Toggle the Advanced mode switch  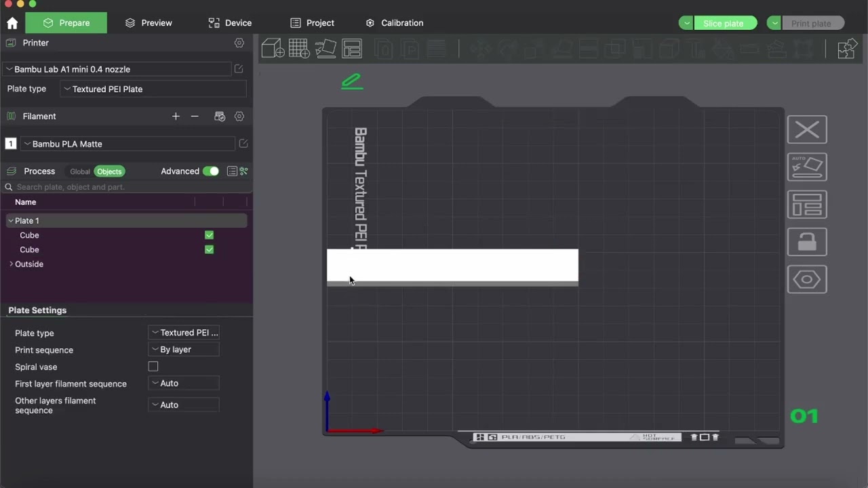click(x=211, y=171)
